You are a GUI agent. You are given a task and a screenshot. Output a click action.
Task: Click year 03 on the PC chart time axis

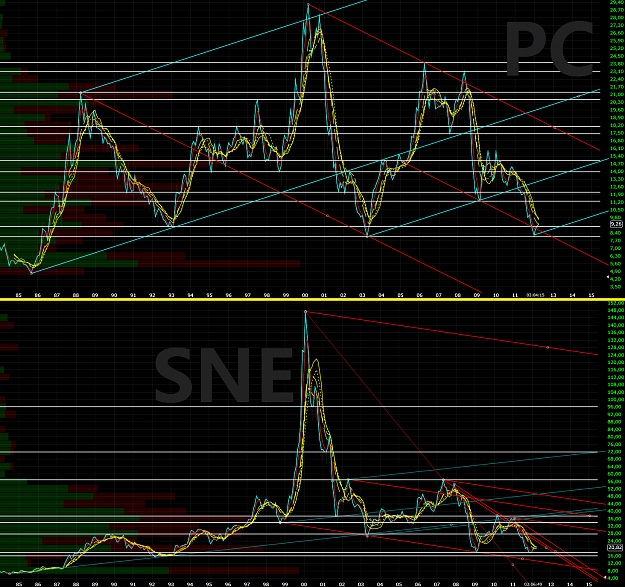coord(362,295)
